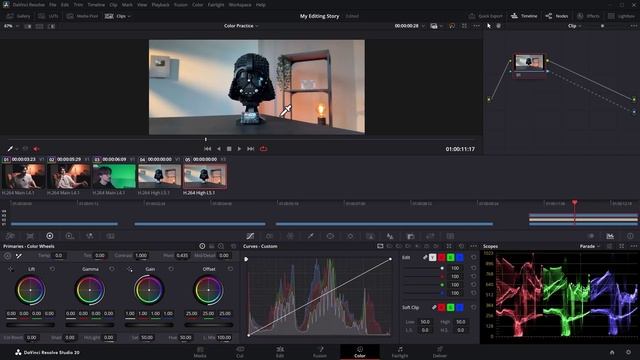The height and width of the screenshot is (360, 640).
Task: Open the Color menu
Action: pyautogui.click(x=198, y=5)
